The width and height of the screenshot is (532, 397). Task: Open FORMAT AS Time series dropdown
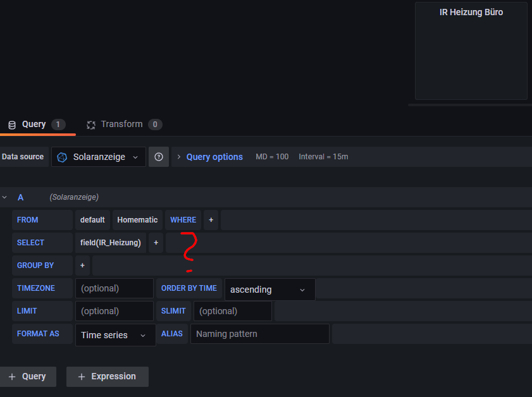(115, 335)
